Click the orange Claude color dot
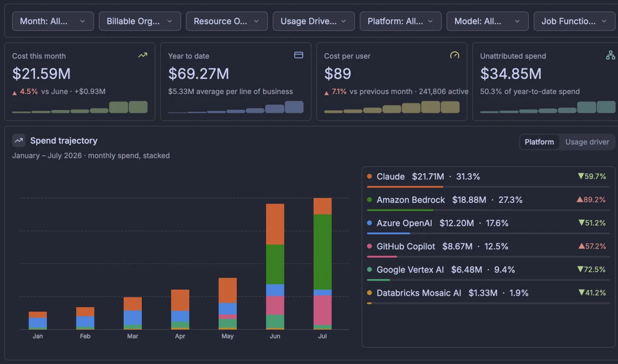618x364 pixels. pos(370,177)
